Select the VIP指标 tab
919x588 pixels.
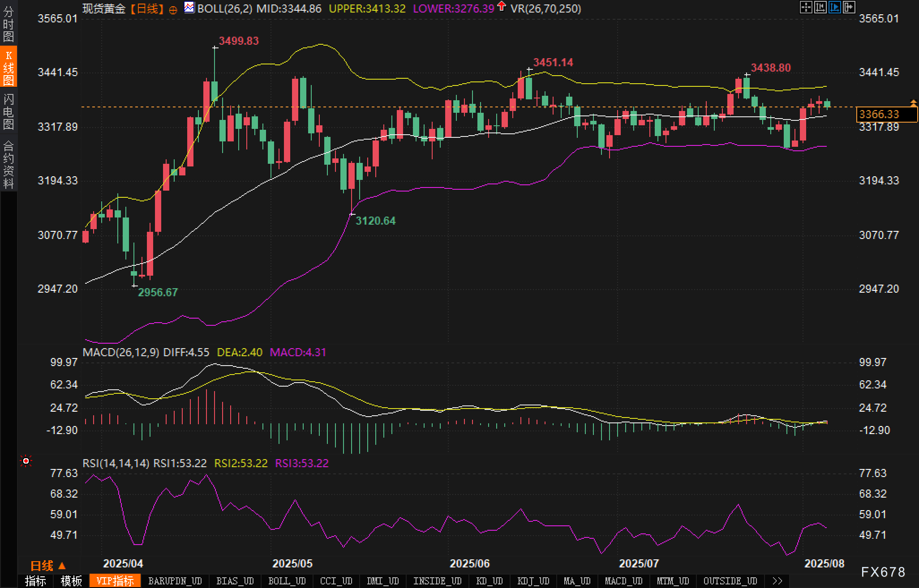tap(115, 581)
